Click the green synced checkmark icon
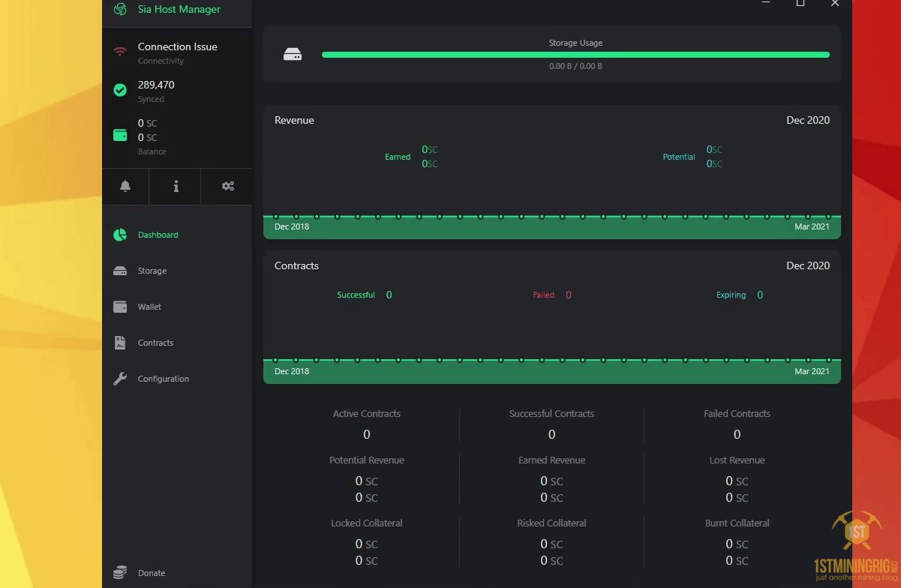The image size is (901, 588). 120,90
